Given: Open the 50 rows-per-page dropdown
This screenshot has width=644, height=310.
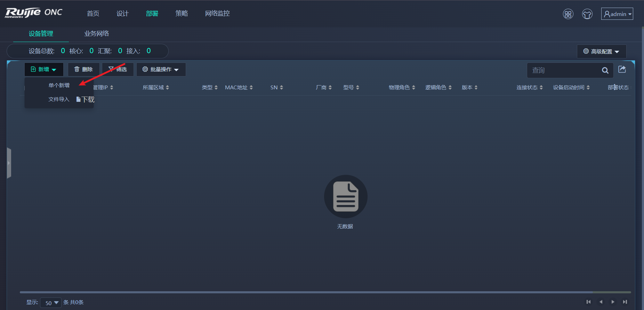Looking at the screenshot, I should click(51, 303).
